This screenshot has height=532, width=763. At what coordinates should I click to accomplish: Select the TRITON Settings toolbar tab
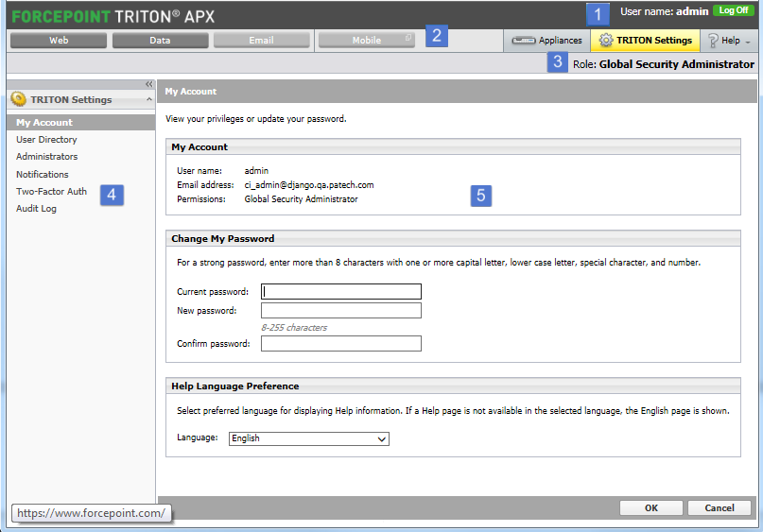pos(645,41)
